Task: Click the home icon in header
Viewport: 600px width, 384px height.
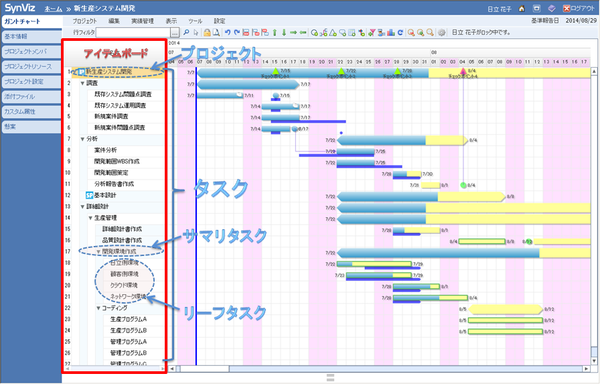Action: click(x=522, y=8)
